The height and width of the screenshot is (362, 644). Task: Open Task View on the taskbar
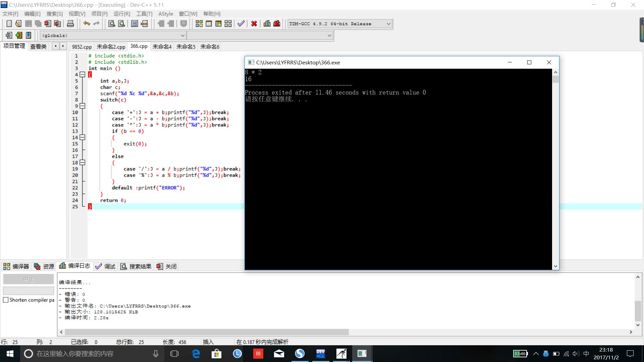click(x=174, y=354)
